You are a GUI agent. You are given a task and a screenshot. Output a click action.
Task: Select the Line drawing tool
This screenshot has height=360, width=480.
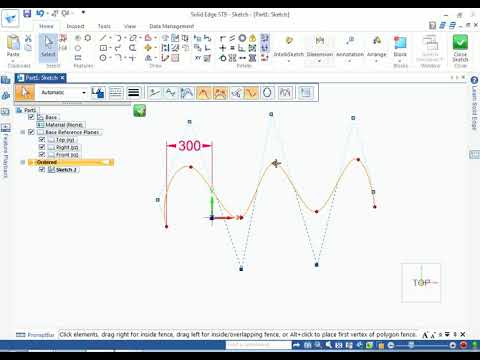[x=103, y=38]
